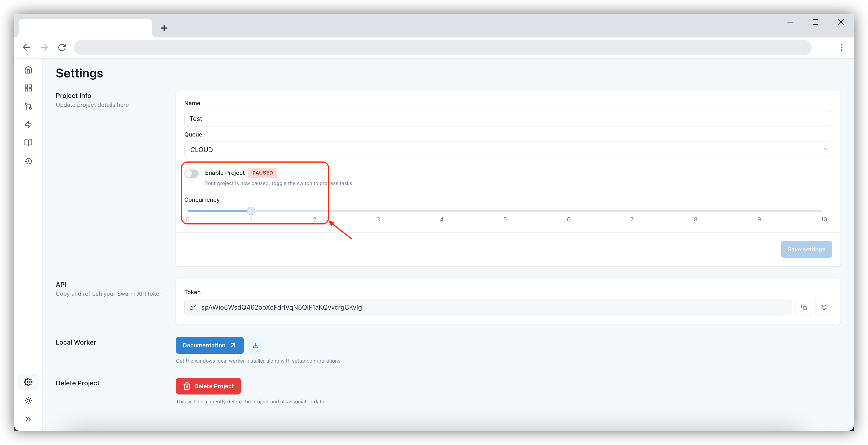Viewport: 868px width, 445px height.
Task: Open the Dashboard grid icon in sidebar
Action: [x=28, y=88]
